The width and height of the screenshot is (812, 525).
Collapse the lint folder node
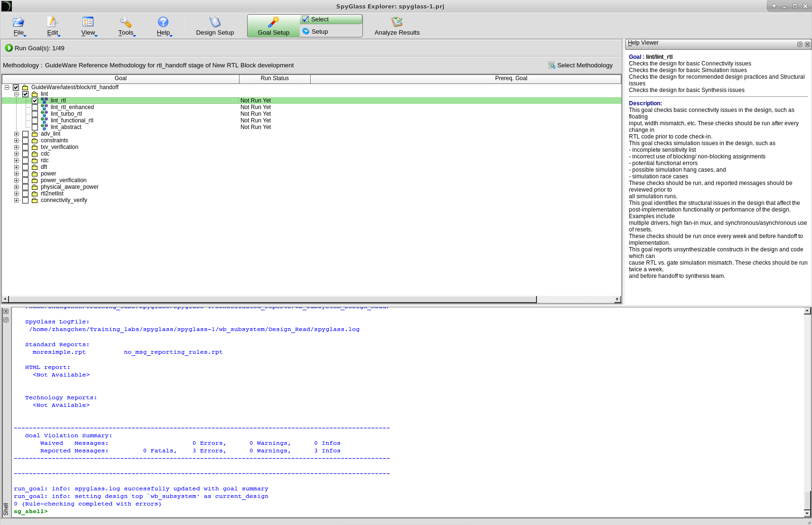point(17,94)
